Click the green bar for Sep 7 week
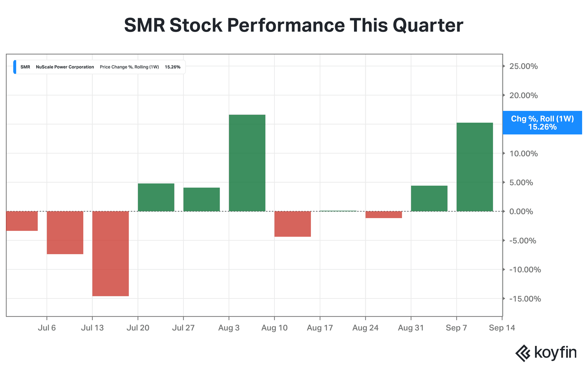This screenshot has height=368, width=588. click(475, 167)
